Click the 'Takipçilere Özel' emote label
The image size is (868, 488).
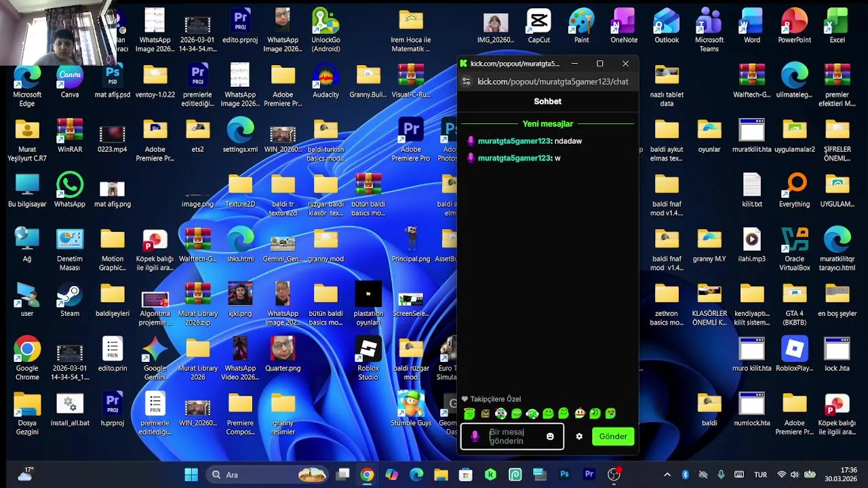point(496,399)
